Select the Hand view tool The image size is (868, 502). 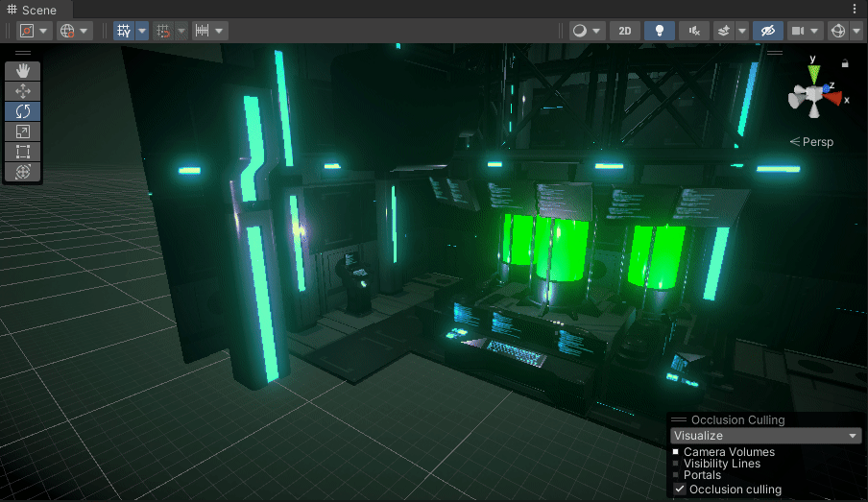[23, 71]
